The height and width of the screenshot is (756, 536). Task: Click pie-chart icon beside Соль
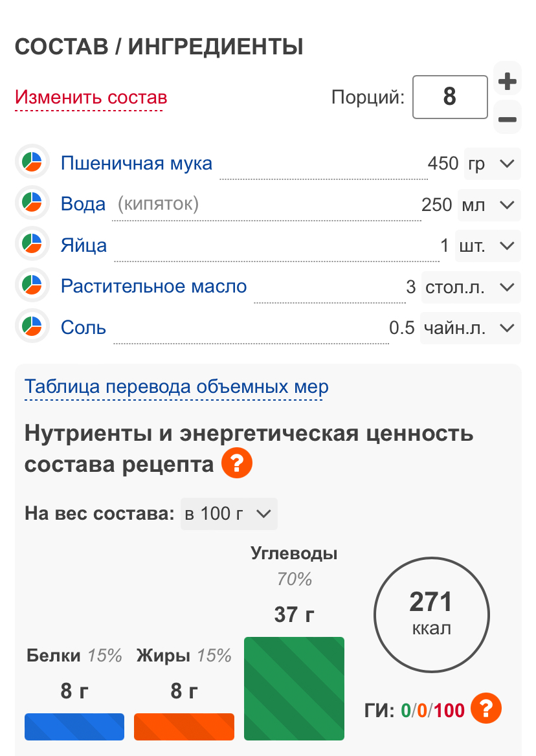(x=32, y=327)
